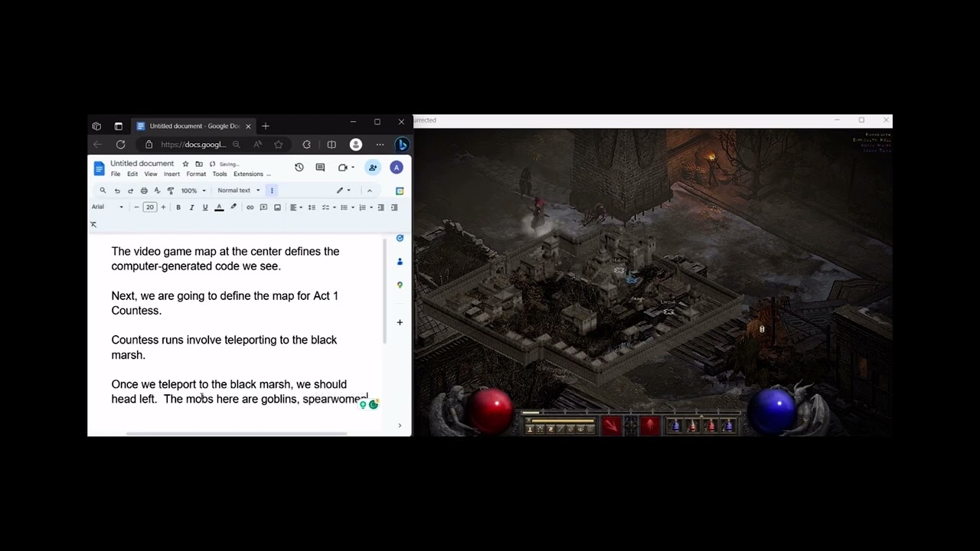This screenshot has width=980, height=551.
Task: Add a comment using the toolbar icon
Action: click(263, 207)
